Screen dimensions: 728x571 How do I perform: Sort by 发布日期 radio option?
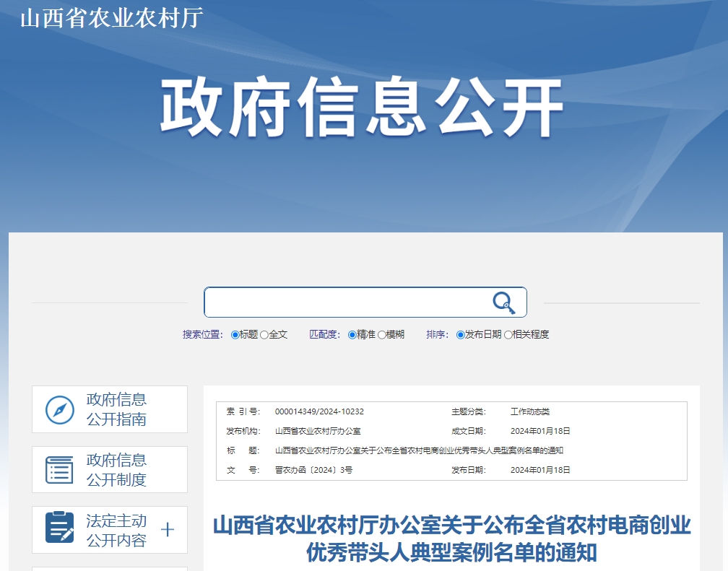[x=461, y=335]
